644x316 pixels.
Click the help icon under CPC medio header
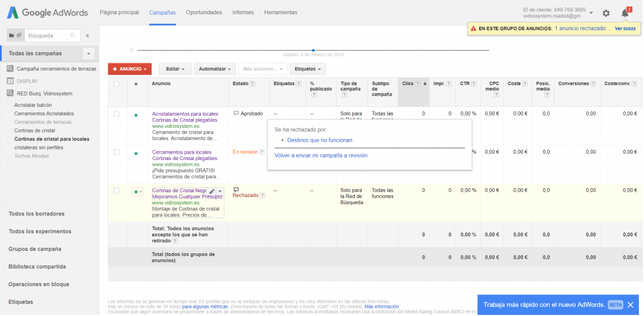point(496,94)
